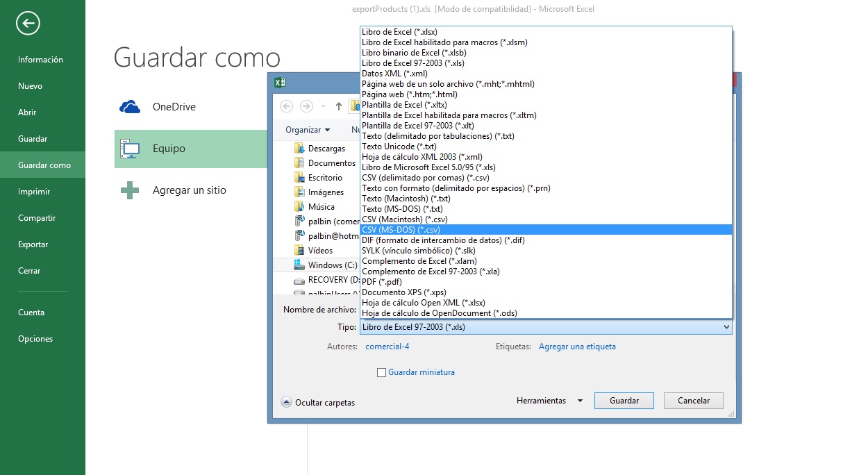The width and height of the screenshot is (868, 475).
Task: Select Texto Unicode (*.txt) format
Action: pyautogui.click(x=546, y=146)
